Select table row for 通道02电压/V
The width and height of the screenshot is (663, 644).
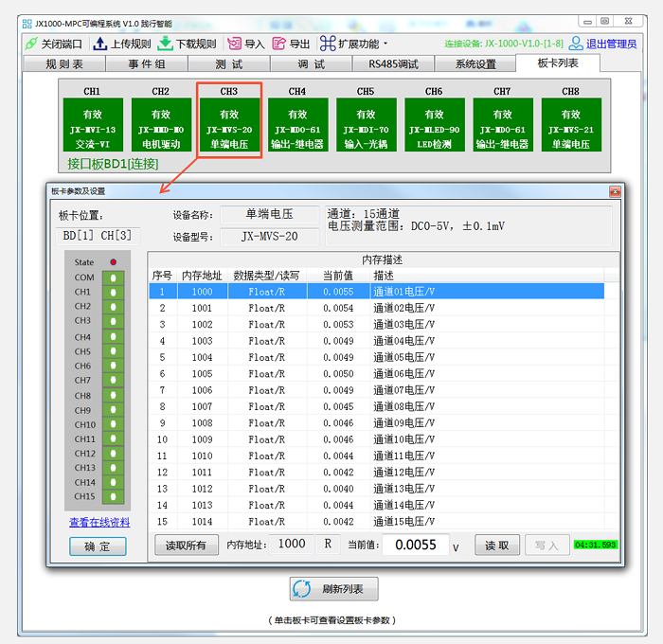(x=376, y=308)
